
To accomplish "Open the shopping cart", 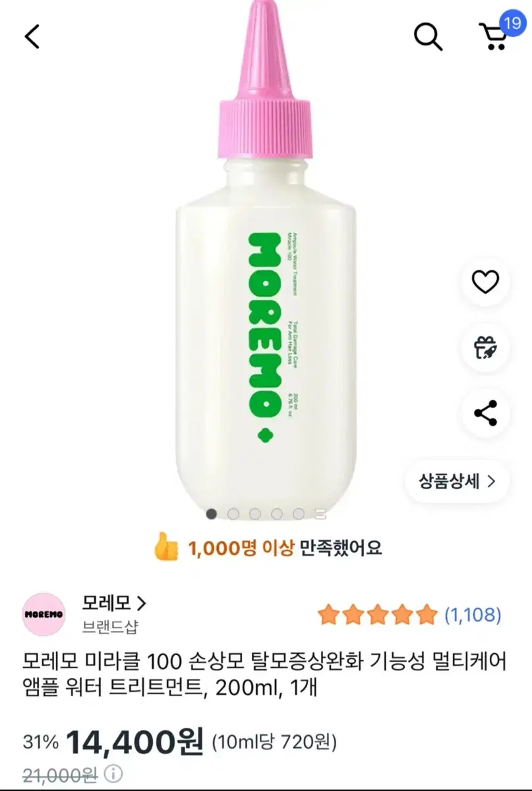I will pos(493,38).
